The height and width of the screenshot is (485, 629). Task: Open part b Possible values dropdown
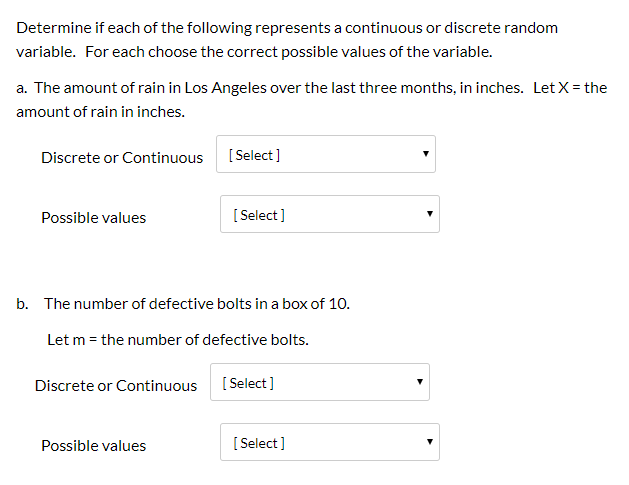tap(330, 442)
